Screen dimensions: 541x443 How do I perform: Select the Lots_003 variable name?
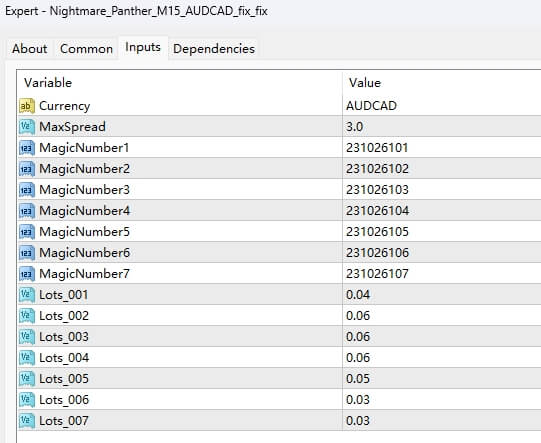64,337
